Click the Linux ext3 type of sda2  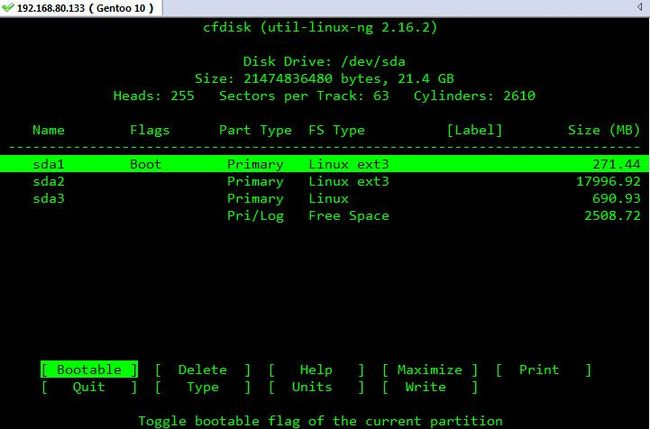(349, 181)
